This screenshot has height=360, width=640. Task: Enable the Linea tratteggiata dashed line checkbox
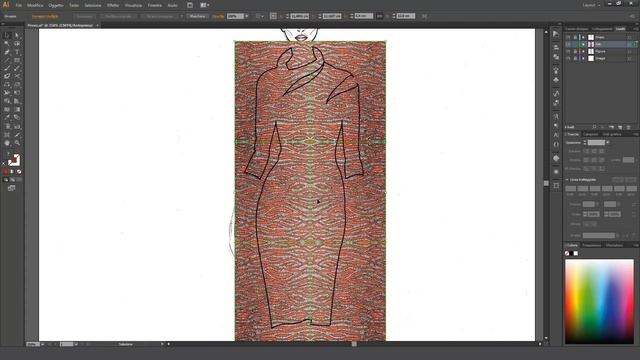(567, 180)
